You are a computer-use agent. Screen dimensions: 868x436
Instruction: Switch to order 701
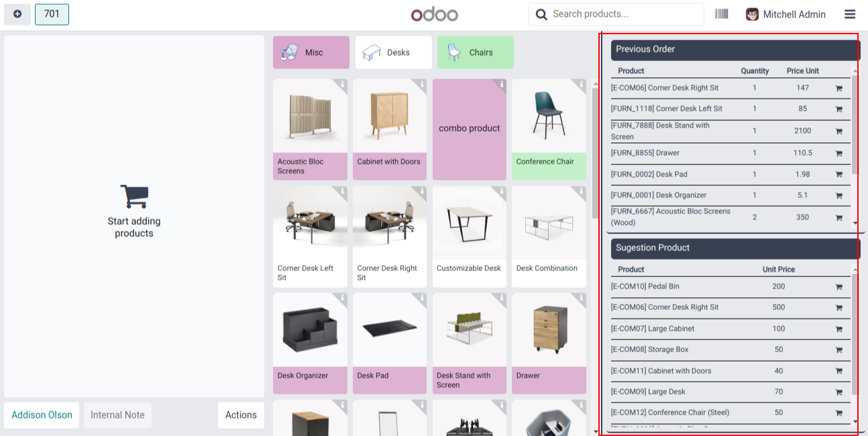click(52, 14)
